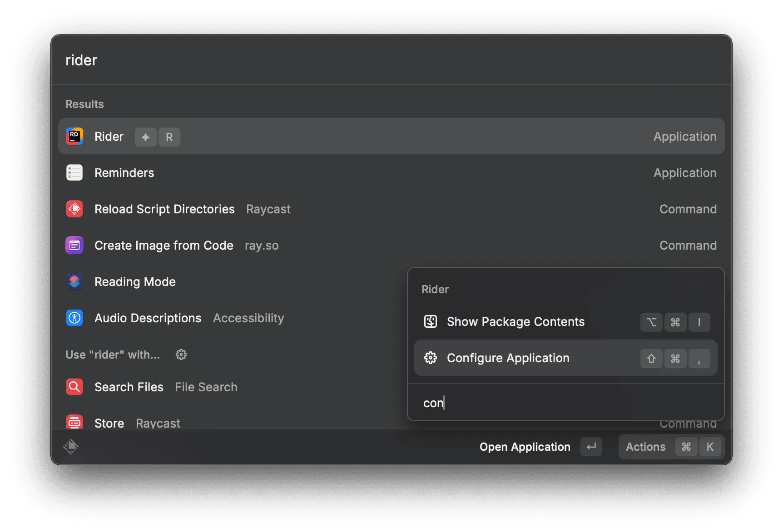Image resolution: width=783 pixels, height=532 pixels.
Task: Click the R alias badge next to Rider
Action: [169, 137]
